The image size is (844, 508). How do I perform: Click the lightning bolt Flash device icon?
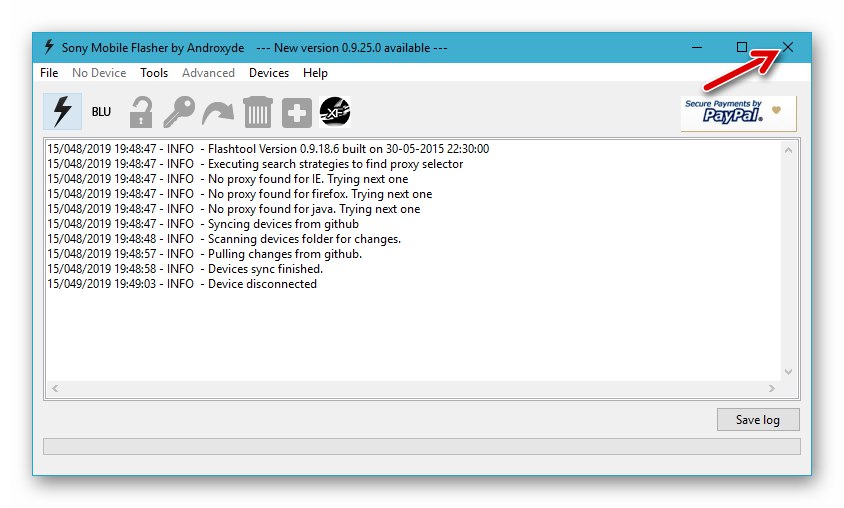pos(62,111)
